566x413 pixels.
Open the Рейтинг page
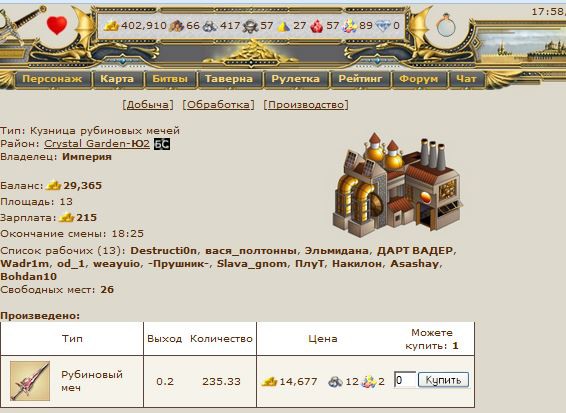[360, 79]
